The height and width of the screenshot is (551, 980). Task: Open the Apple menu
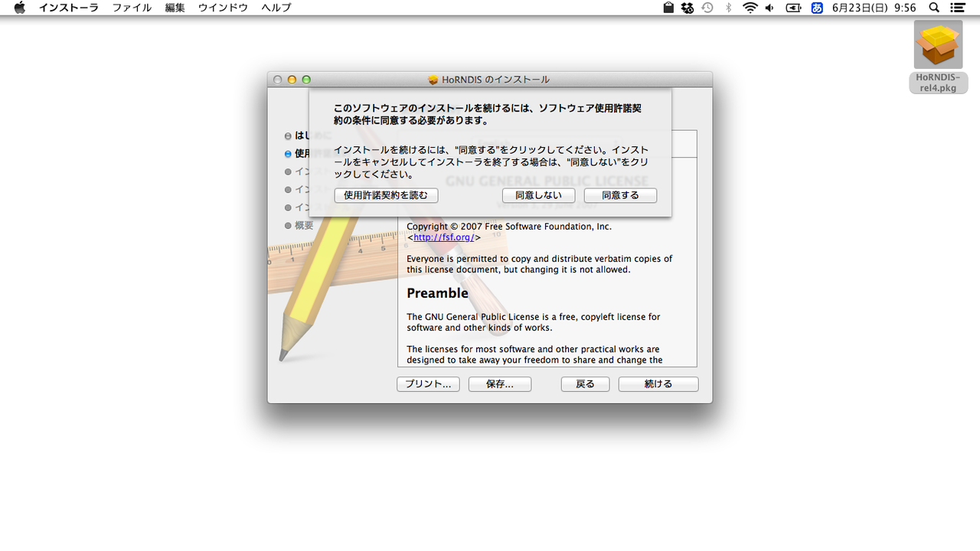[20, 8]
